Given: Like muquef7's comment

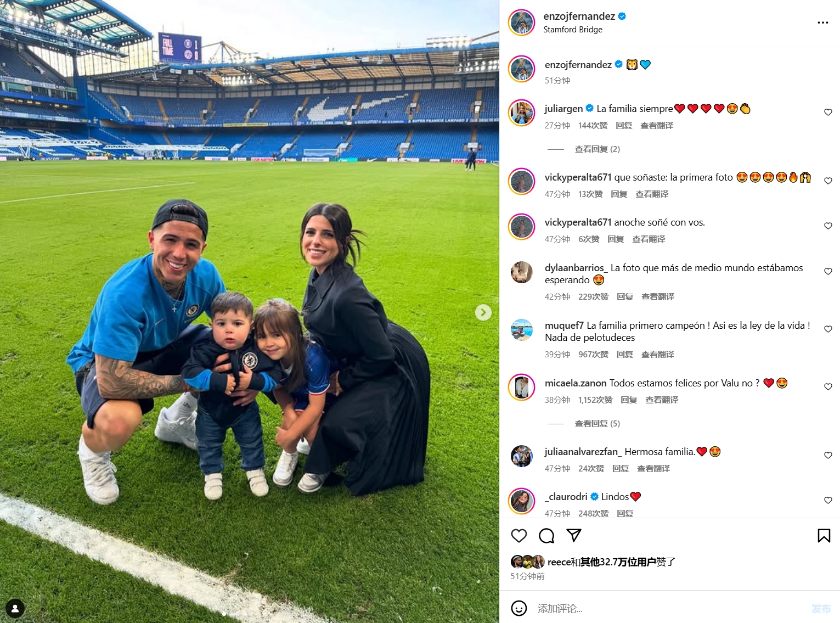Looking at the screenshot, I should point(828,329).
